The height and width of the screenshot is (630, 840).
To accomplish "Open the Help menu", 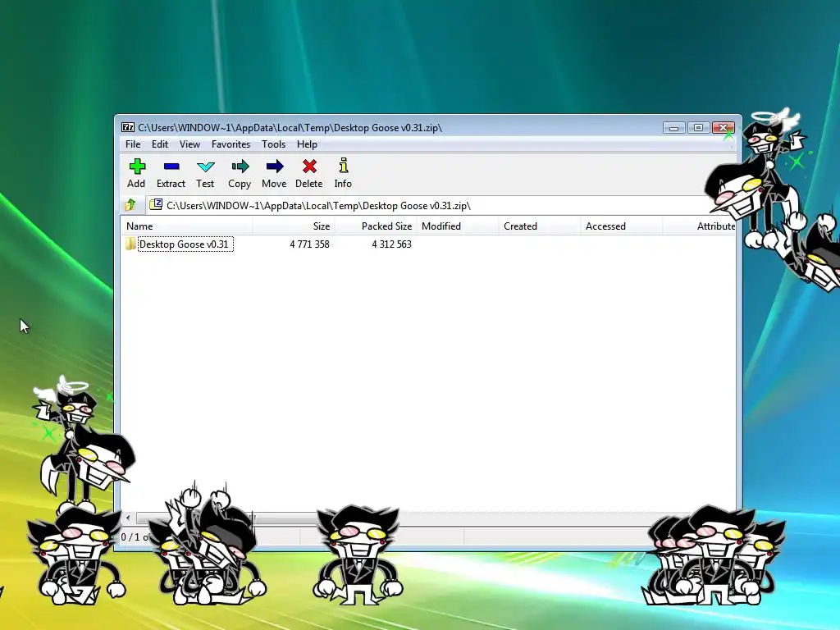I will (307, 144).
